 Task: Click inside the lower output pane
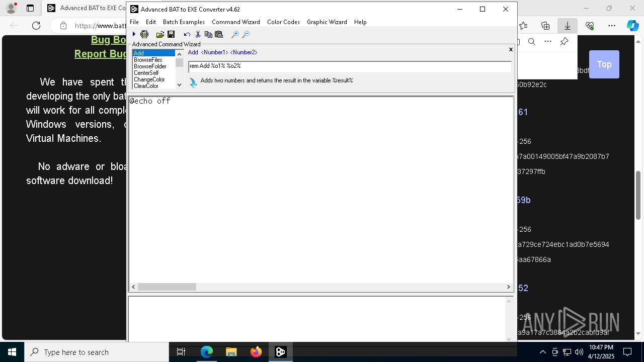[x=317, y=319]
